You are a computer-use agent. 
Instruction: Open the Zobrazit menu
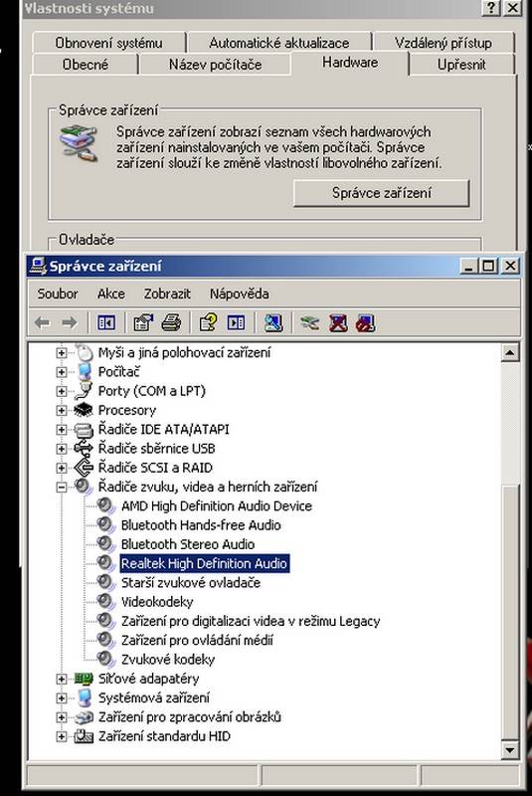[x=167, y=294]
